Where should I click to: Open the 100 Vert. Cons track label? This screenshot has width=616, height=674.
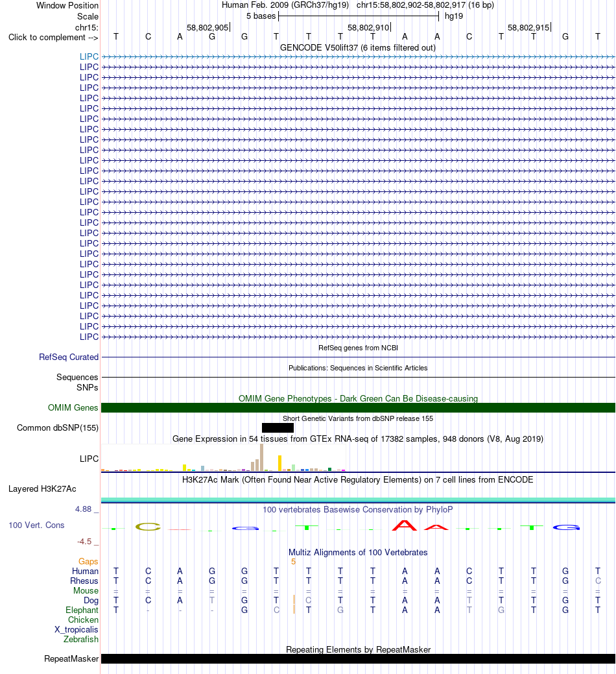36,525
